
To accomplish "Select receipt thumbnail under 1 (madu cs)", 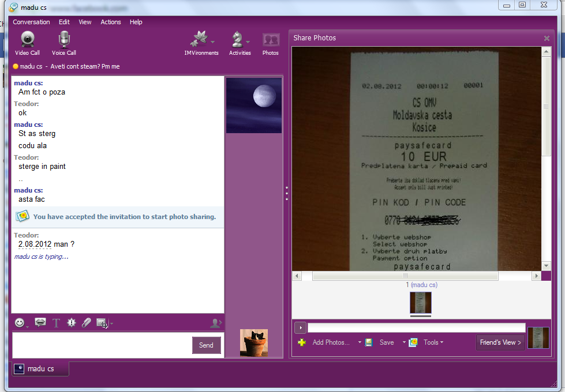I will pos(421,303).
